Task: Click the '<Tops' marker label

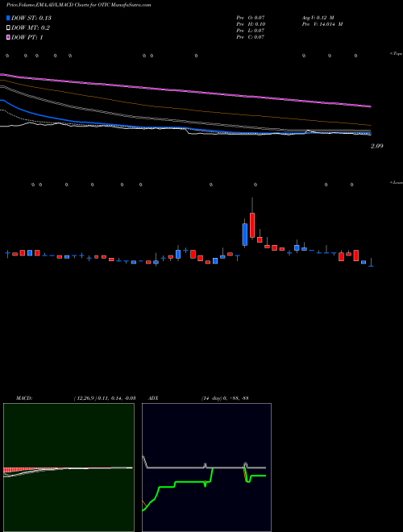Action: tap(397, 54)
